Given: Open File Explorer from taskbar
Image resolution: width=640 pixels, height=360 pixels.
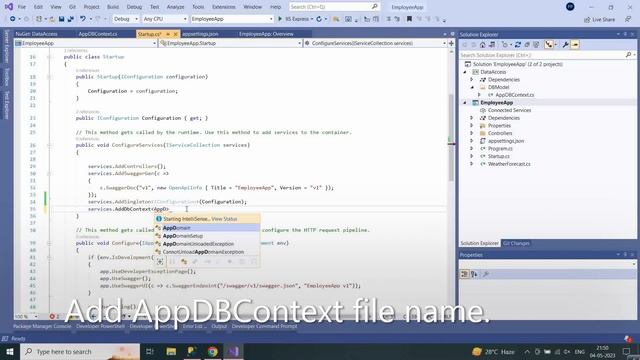Looking at the screenshot, I should [171, 351].
